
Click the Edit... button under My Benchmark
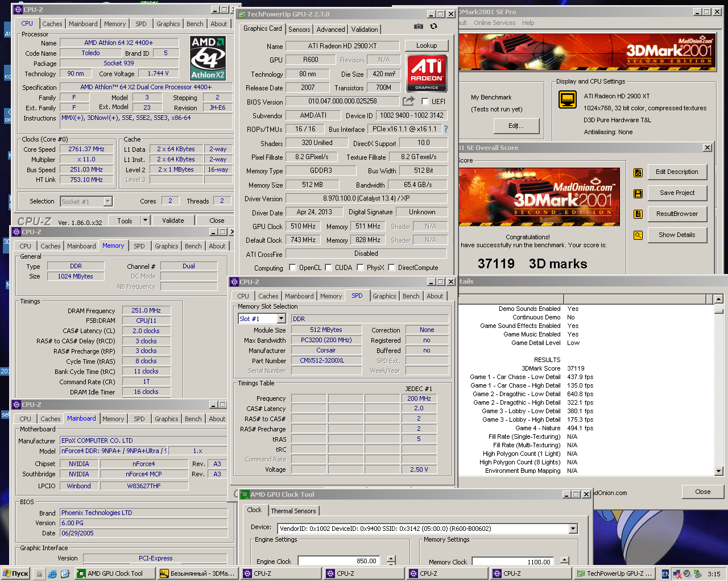(x=515, y=126)
